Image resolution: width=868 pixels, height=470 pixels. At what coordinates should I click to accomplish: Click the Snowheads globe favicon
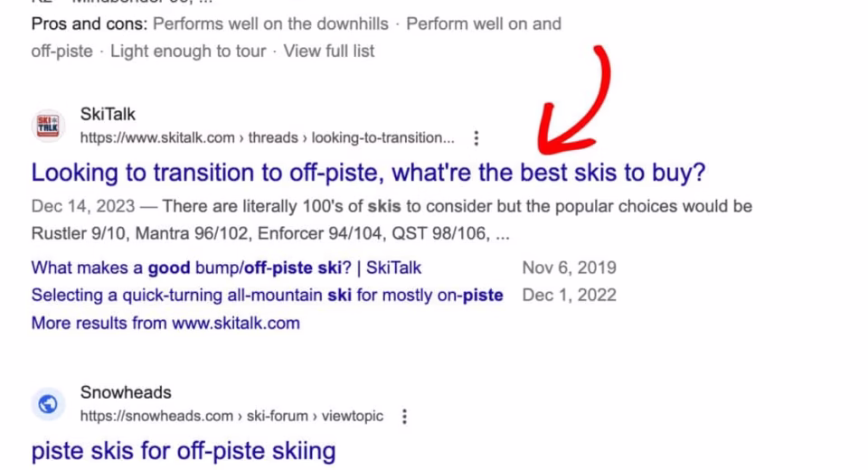pyautogui.click(x=49, y=404)
